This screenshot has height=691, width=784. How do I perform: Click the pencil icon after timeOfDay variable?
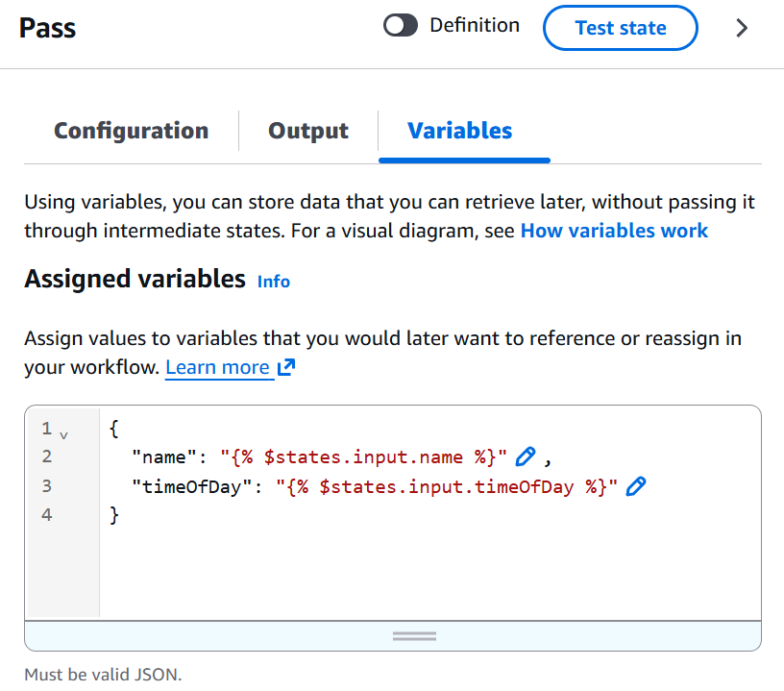click(636, 486)
